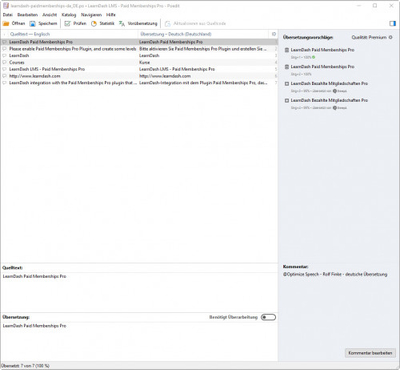The height and width of the screenshot is (370, 400).
Task: Click the Kommentar bearbeiten button
Action: coord(370,353)
